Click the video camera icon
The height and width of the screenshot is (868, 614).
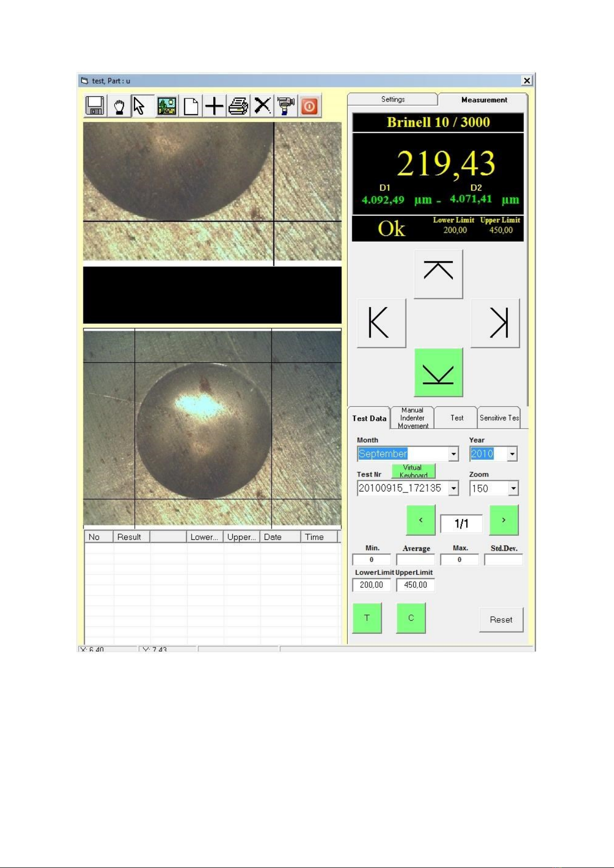pos(286,106)
